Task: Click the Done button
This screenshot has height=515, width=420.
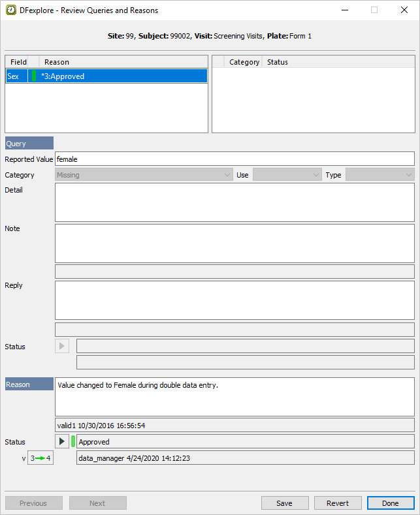Action: [x=390, y=503]
